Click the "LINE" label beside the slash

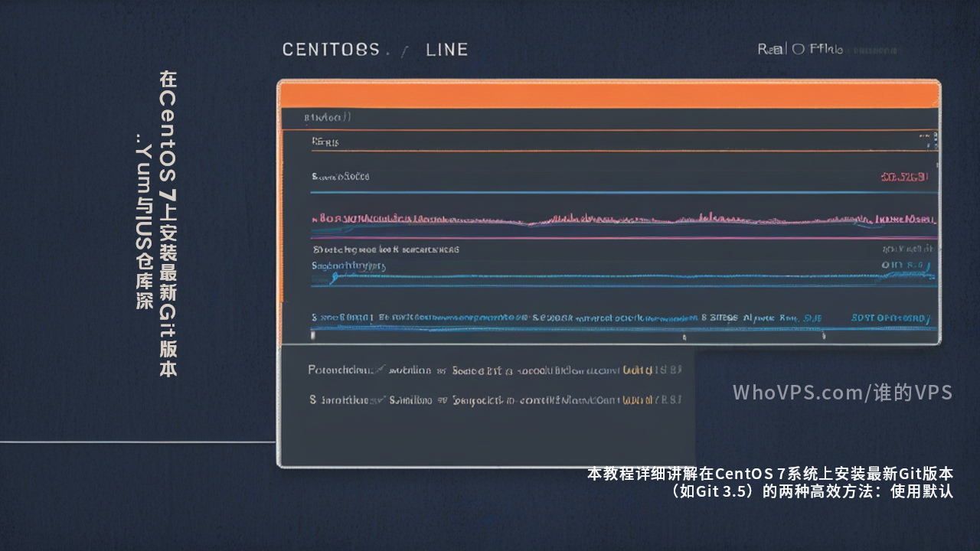click(x=446, y=50)
